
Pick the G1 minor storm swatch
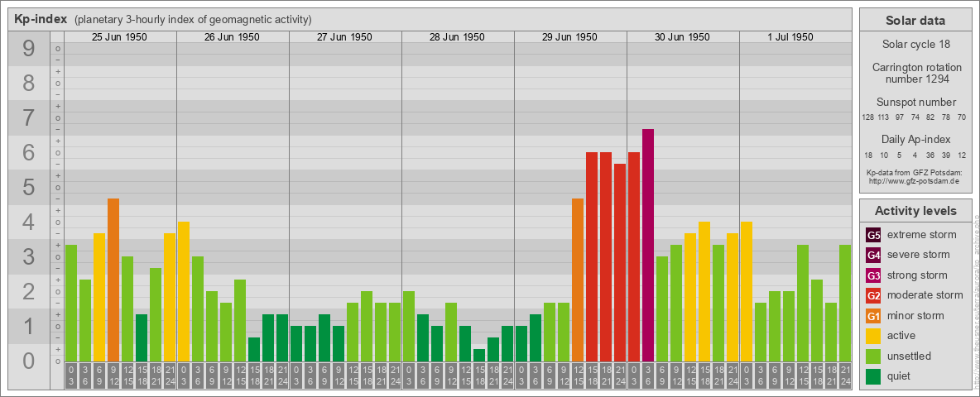(x=873, y=315)
